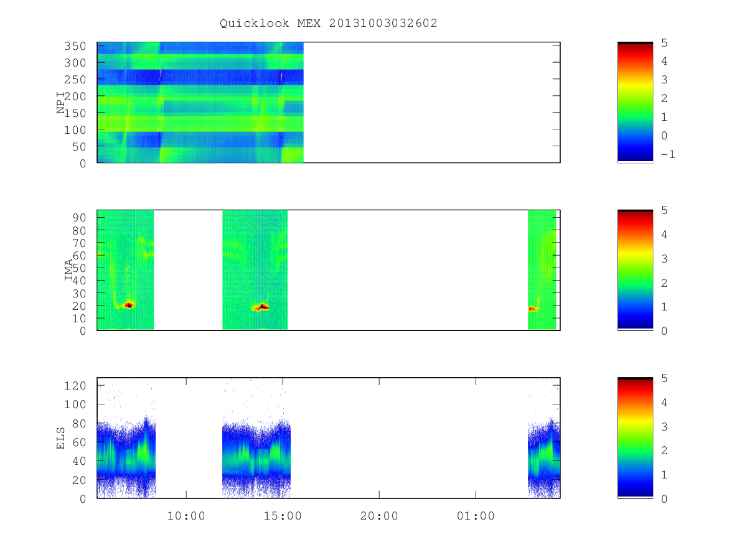Select the NPI axis label

click(60, 103)
